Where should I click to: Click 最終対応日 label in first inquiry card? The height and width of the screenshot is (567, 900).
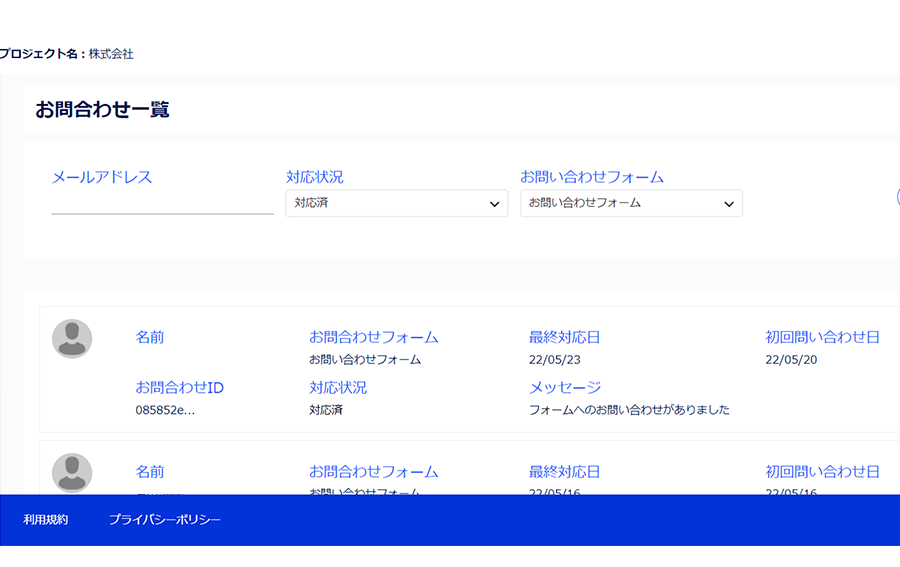coord(564,338)
